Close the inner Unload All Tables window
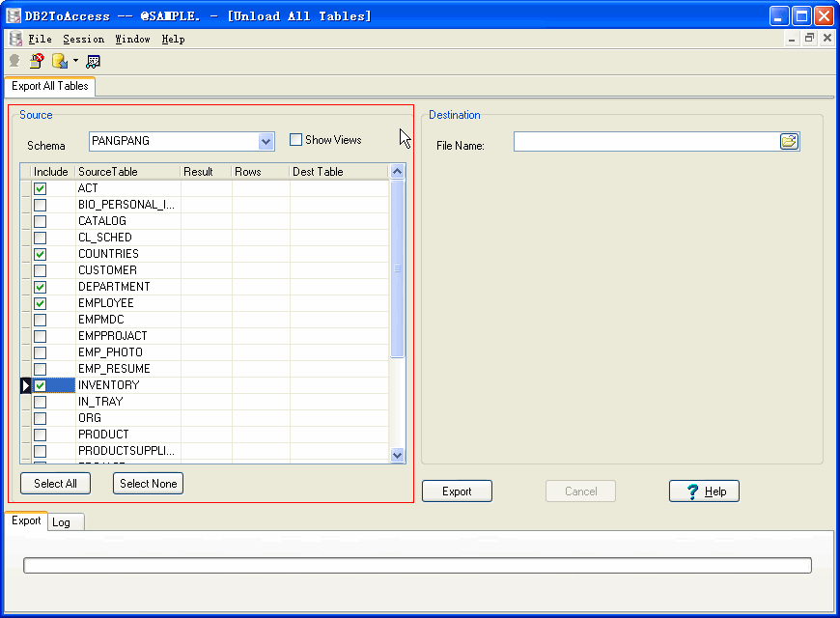The width and height of the screenshot is (840, 618). click(x=827, y=38)
